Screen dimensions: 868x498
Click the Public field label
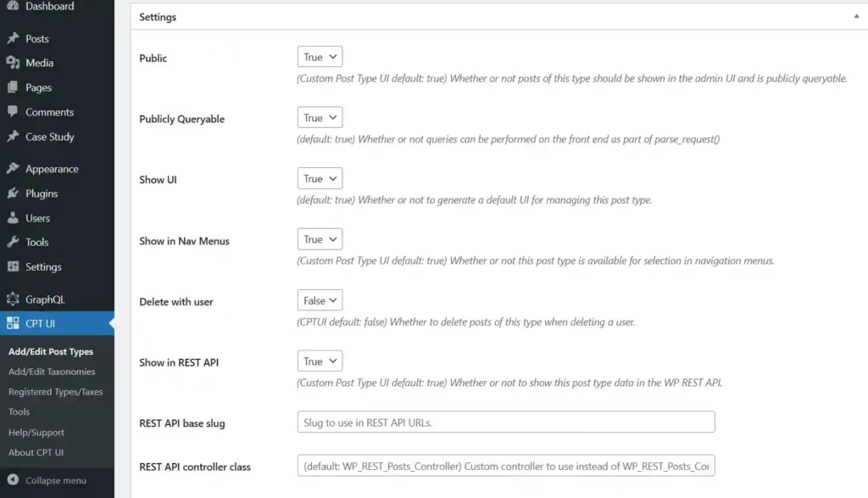point(153,59)
